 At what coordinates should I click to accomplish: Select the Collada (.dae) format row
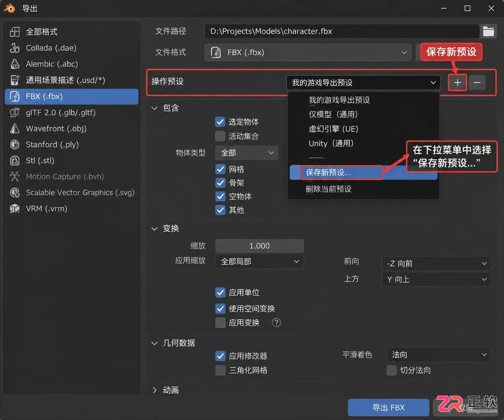coord(72,48)
